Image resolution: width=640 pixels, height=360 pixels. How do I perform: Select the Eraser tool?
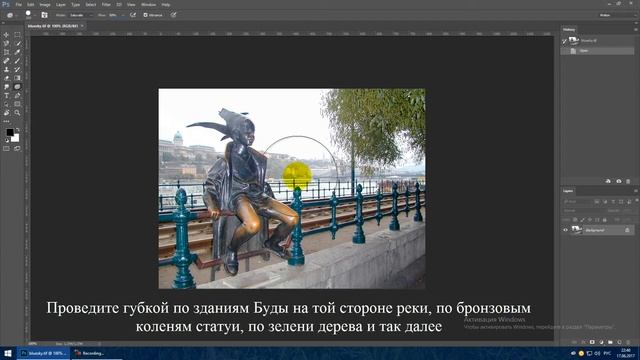(7, 78)
